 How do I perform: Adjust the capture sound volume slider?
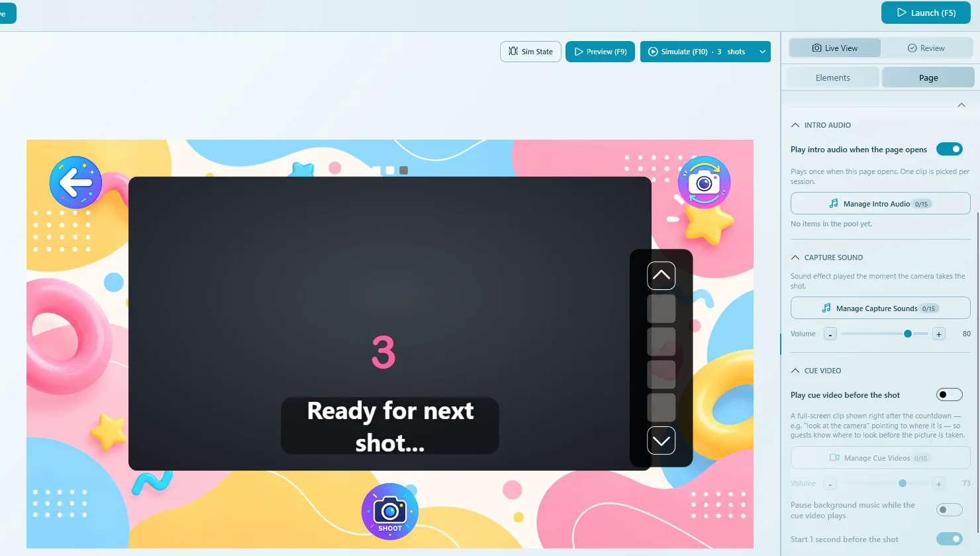point(884,334)
